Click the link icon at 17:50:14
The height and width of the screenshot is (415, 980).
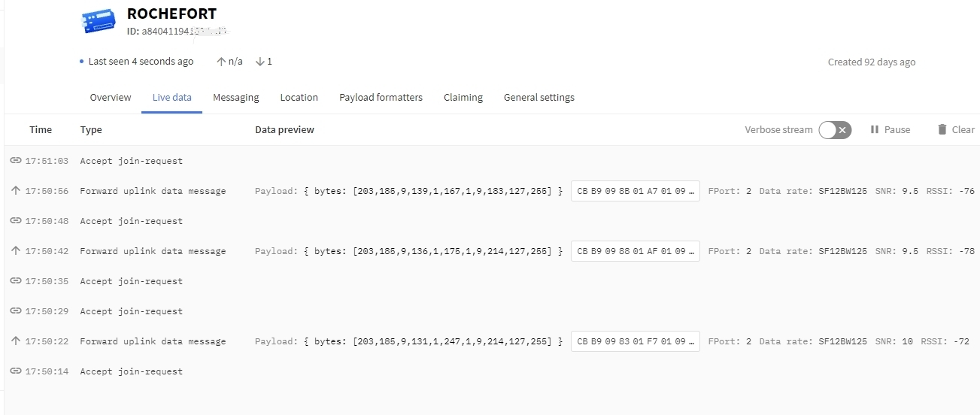(x=15, y=371)
